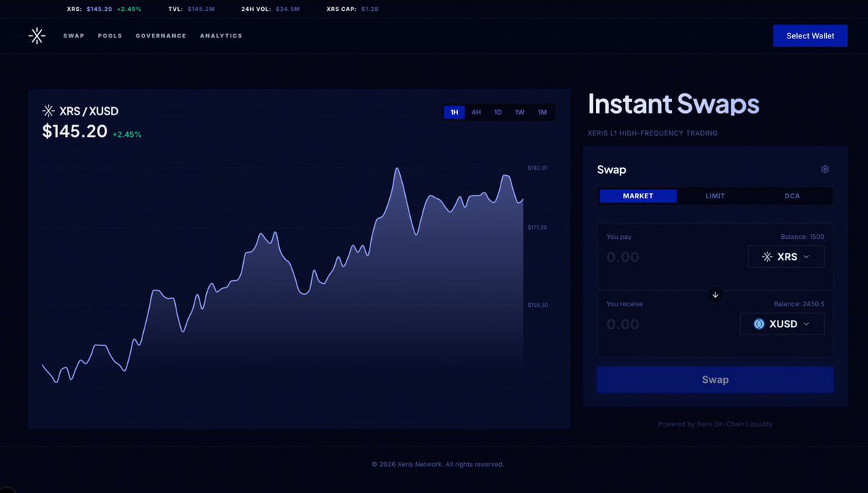868x493 pixels.
Task: Toggle the 1W chart timeframe
Action: (x=519, y=112)
